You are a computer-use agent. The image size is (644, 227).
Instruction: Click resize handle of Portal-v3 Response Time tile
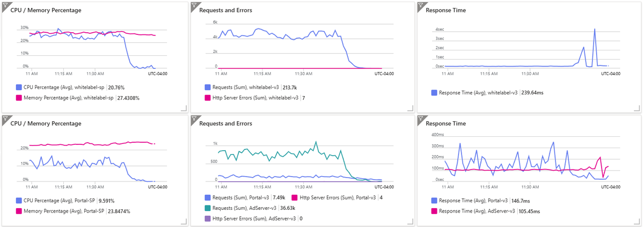[x=636, y=222]
